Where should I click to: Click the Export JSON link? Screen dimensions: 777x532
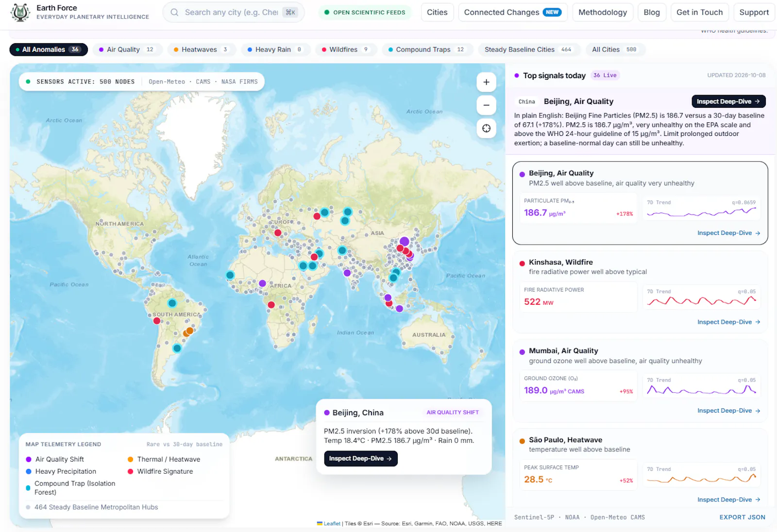(742, 517)
